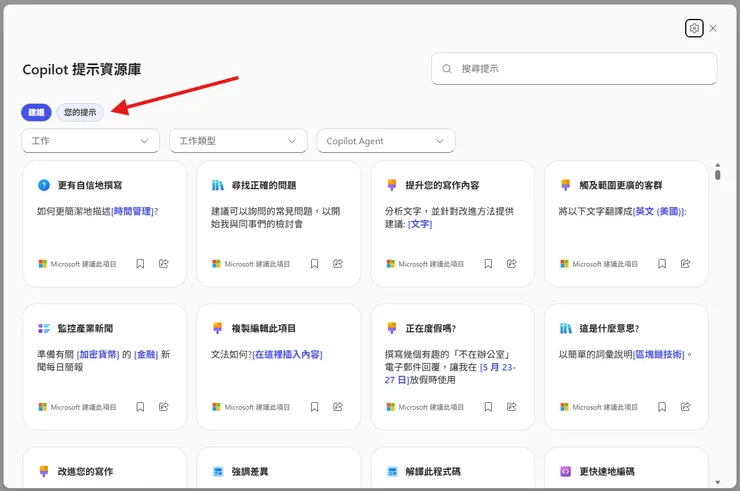Image resolution: width=740 pixels, height=491 pixels.
Task: Open the 監控產業新聞 card title
Action: point(85,328)
